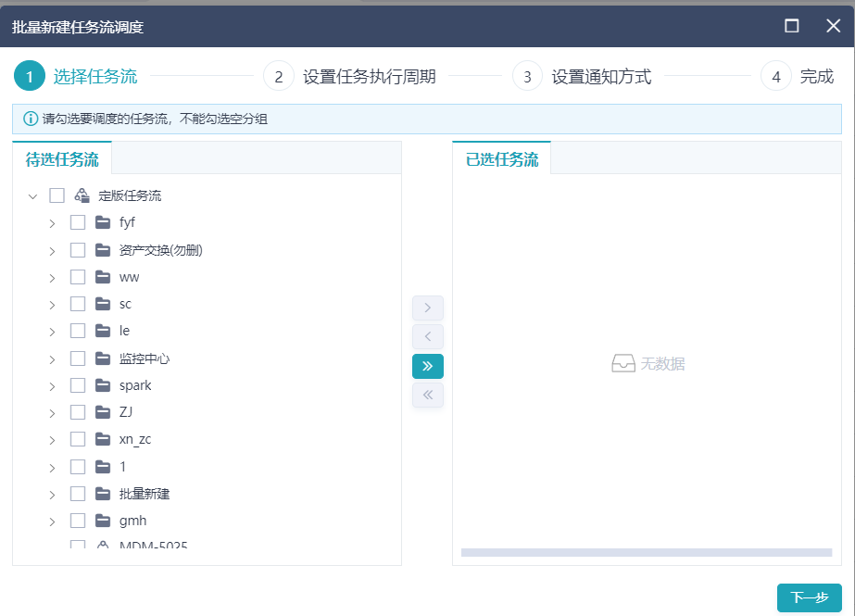855x616 pixels.
Task: Open the 已选任务流 tab
Action: (501, 158)
